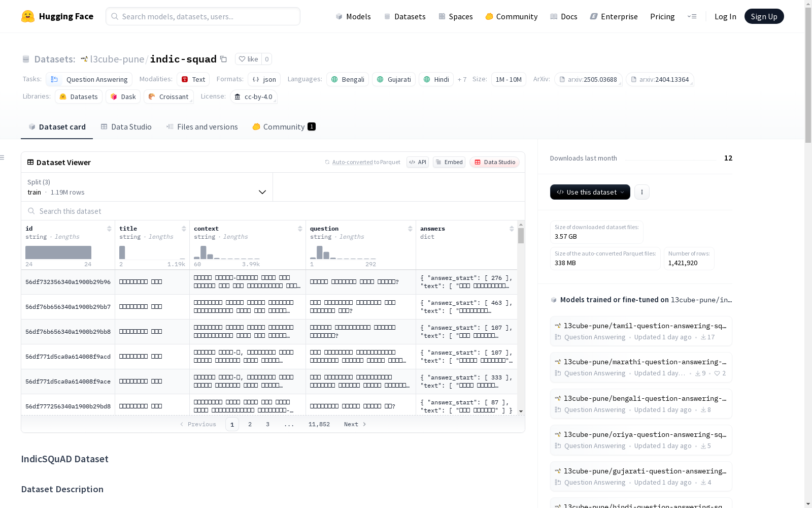Click the Embed button in Dataset Viewer
This screenshot has height=508, width=812.
pyautogui.click(x=449, y=162)
